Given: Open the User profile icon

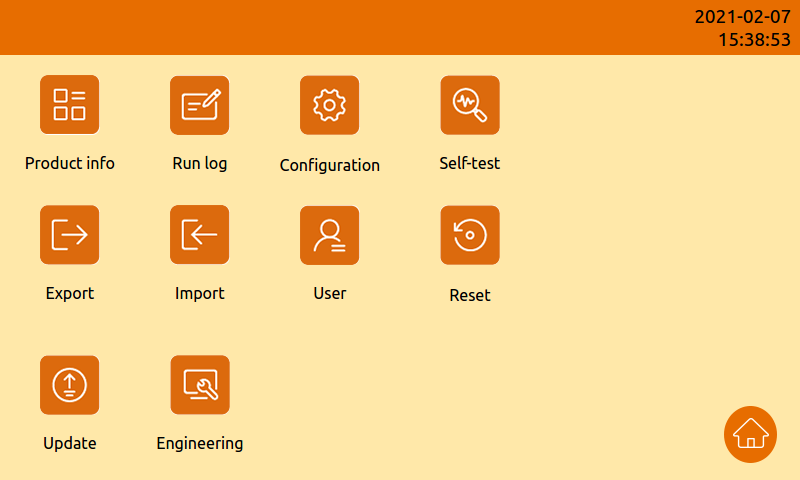Looking at the screenshot, I should click(330, 235).
